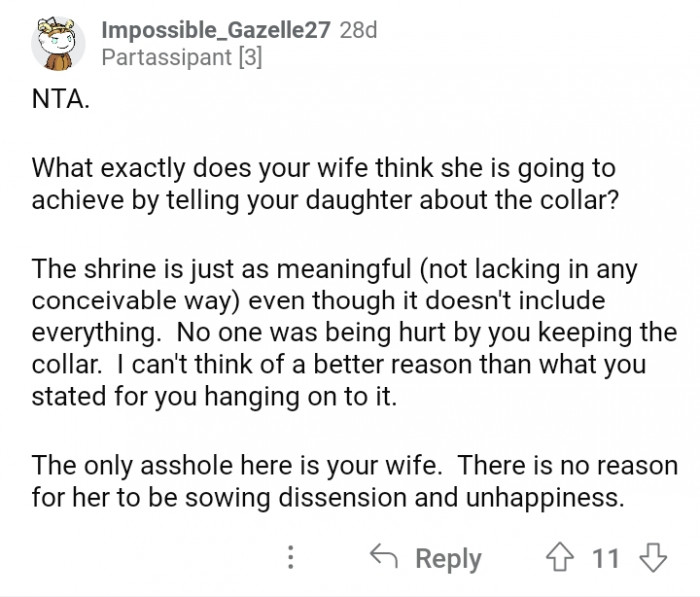Click the vote score 11
Screen dimensions: 700x597
pyautogui.click(x=605, y=558)
